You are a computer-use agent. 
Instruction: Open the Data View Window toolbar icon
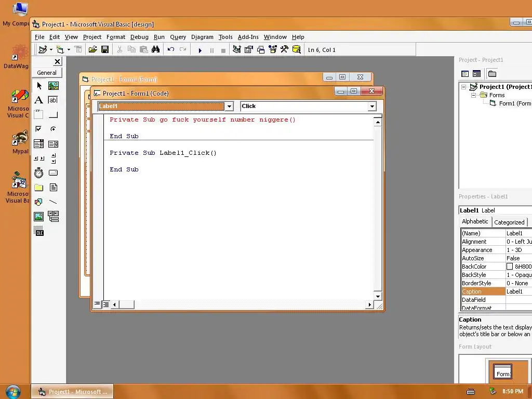coord(296,49)
